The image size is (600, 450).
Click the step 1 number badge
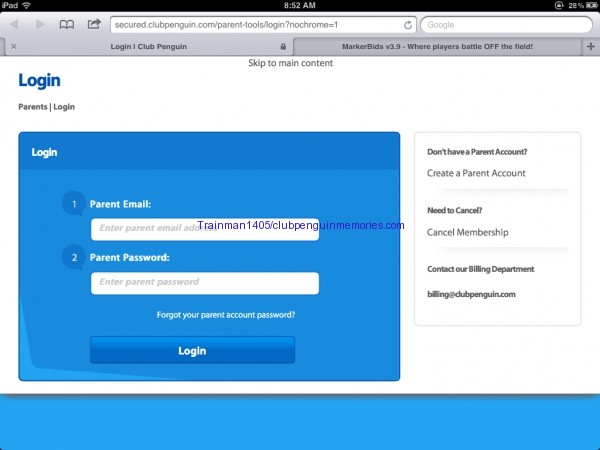pyautogui.click(x=73, y=204)
